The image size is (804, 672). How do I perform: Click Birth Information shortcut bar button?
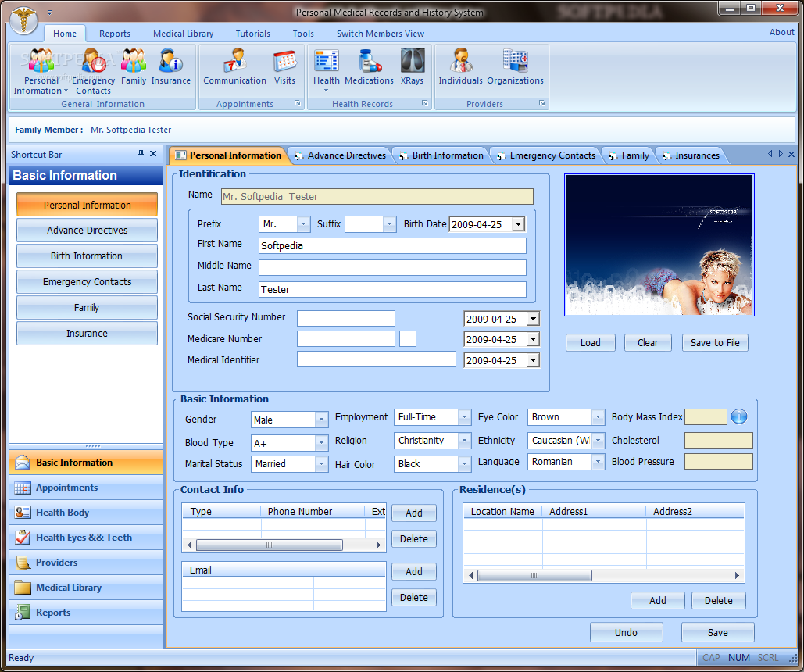point(87,256)
